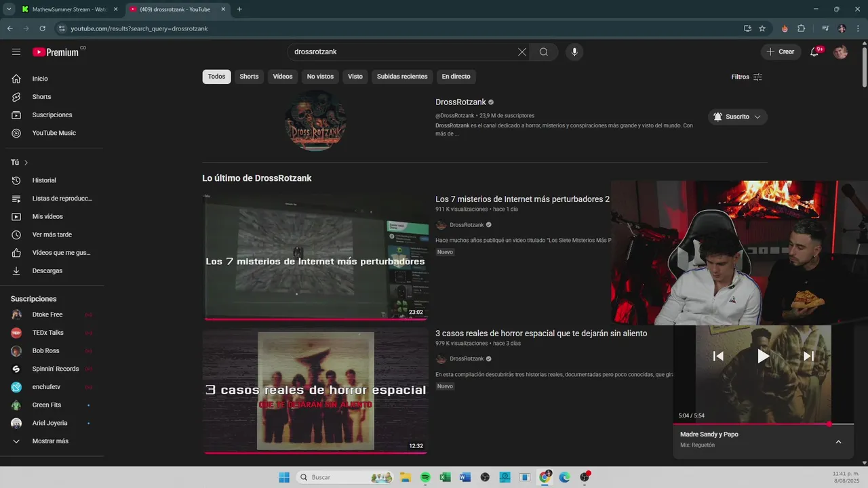Select the Shorts filter chip

(x=249, y=77)
